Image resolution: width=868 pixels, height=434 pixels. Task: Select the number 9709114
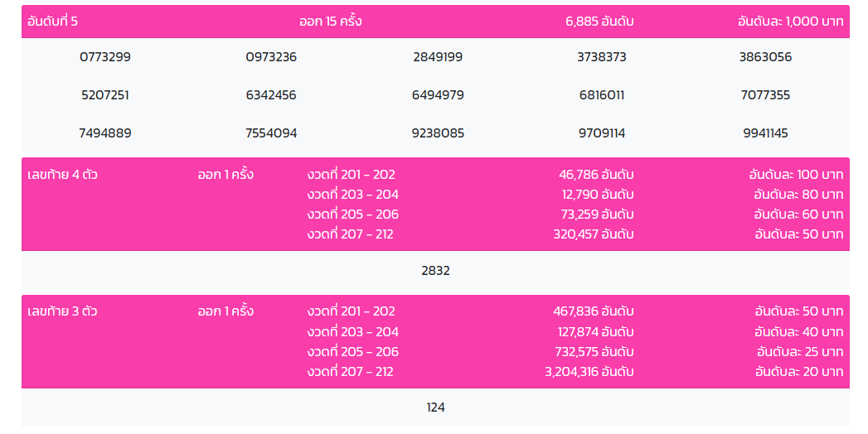pos(602,133)
